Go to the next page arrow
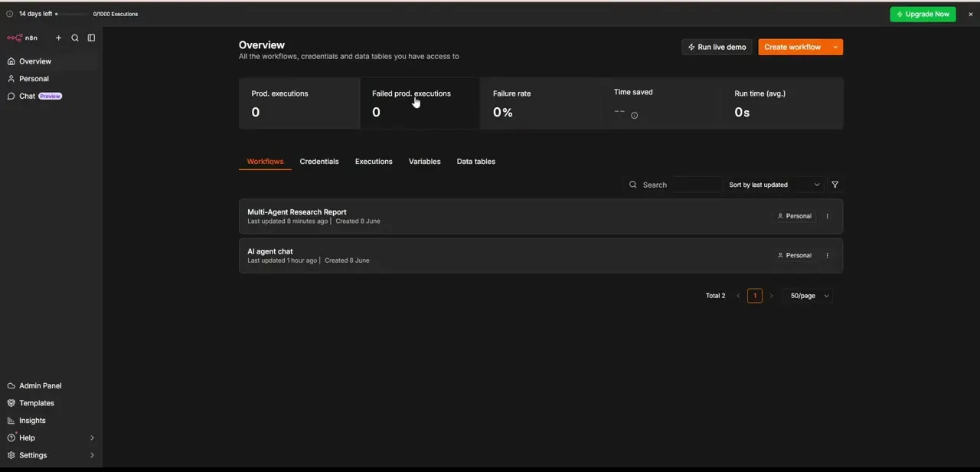 tap(771, 296)
